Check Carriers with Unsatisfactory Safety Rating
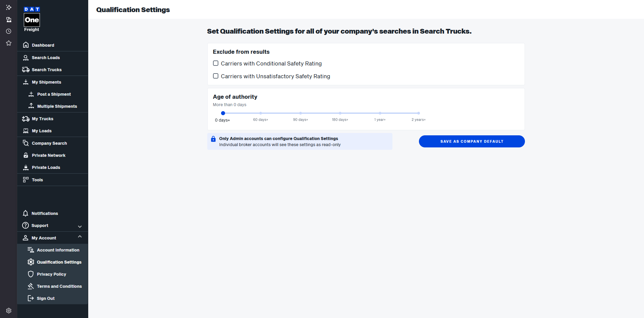644x318 pixels. [x=216, y=76]
